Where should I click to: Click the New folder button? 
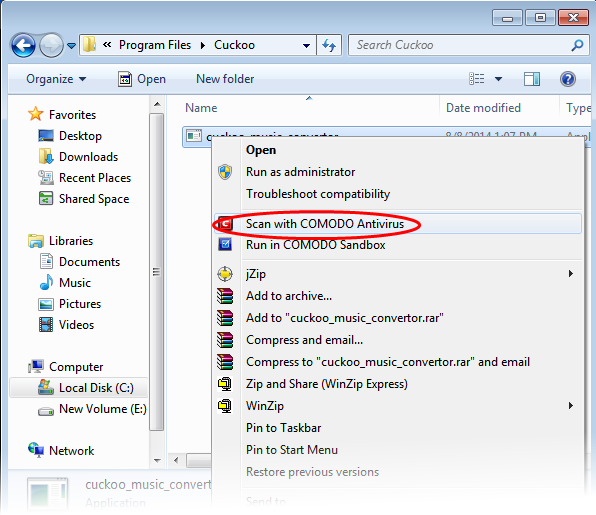tap(225, 79)
